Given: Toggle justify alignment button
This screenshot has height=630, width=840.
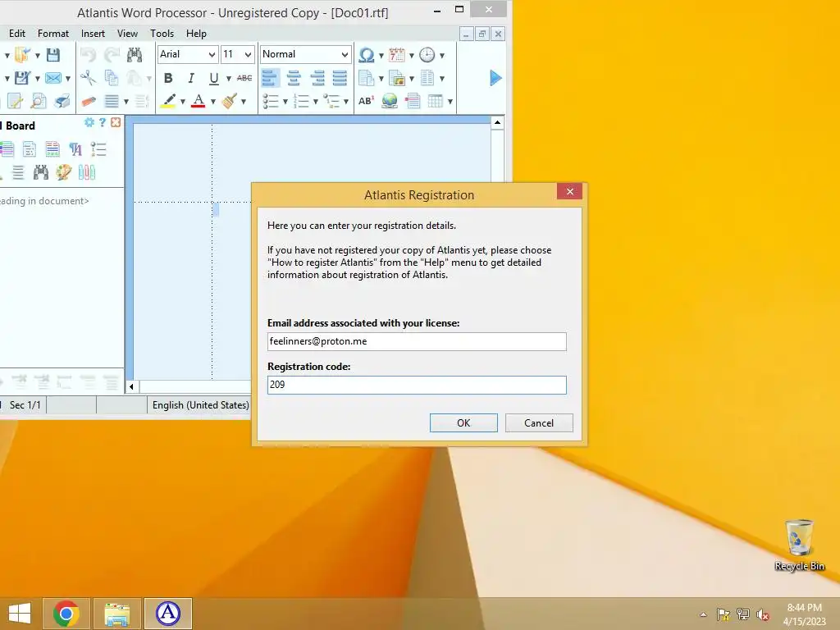Looking at the screenshot, I should (x=340, y=78).
